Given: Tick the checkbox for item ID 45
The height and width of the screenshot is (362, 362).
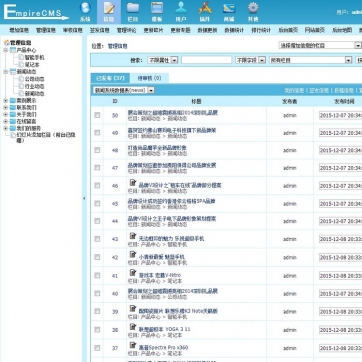Looking at the screenshot, I should pyautogui.click(x=97, y=203).
